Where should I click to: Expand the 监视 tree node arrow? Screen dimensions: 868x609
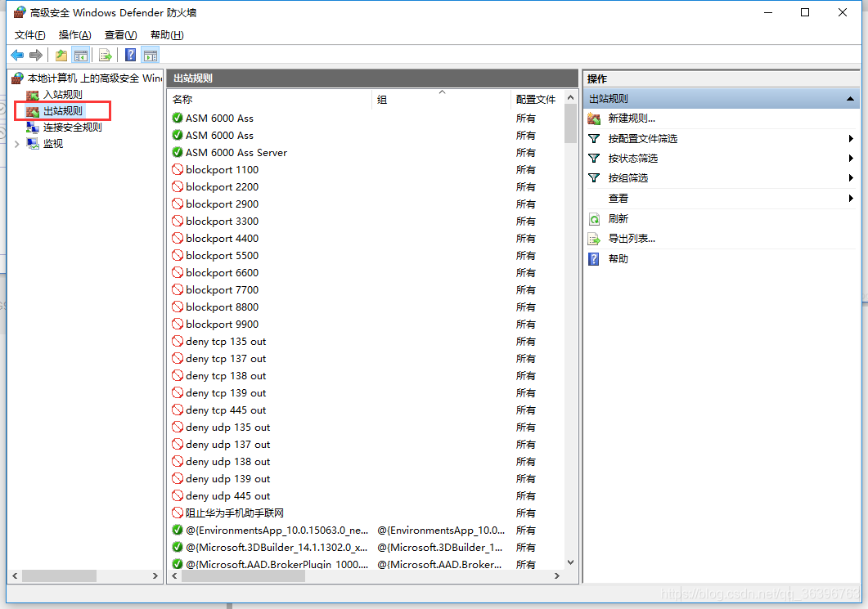pyautogui.click(x=16, y=144)
